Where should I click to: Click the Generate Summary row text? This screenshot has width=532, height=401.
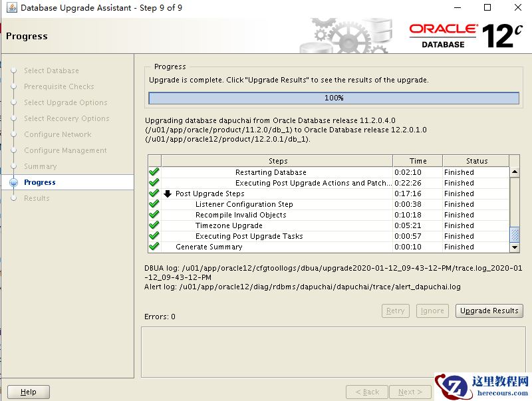click(209, 247)
